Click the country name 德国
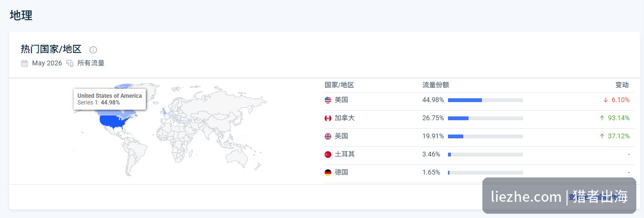Image resolution: width=644 pixels, height=218 pixels. click(x=341, y=173)
